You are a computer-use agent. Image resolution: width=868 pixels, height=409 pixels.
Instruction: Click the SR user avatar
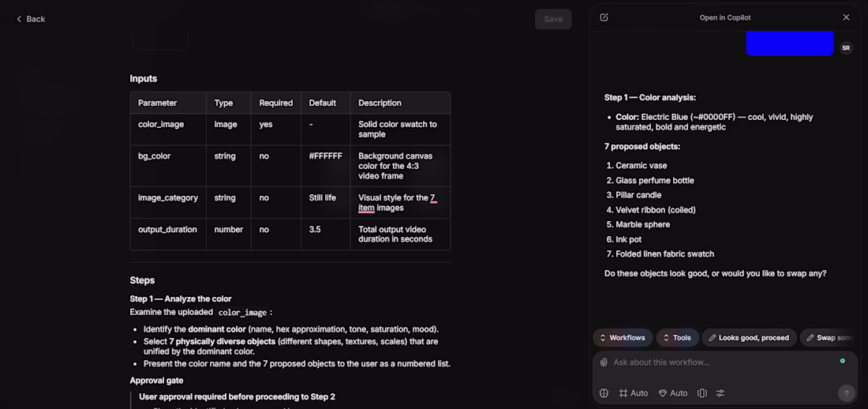click(846, 48)
